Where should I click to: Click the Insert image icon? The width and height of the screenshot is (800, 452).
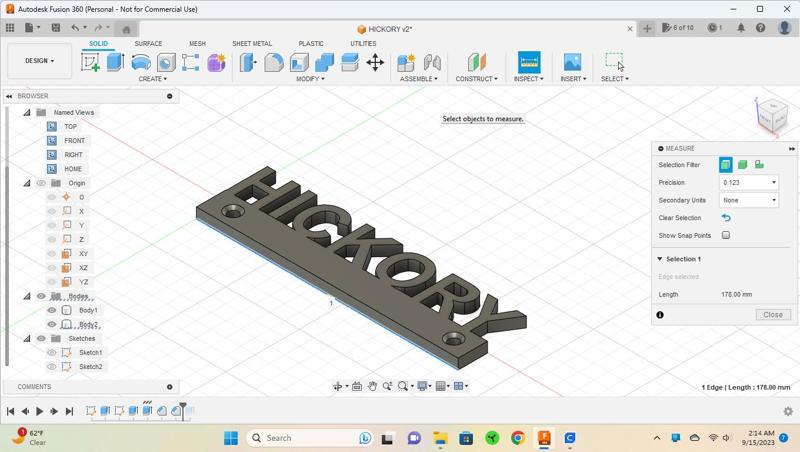click(572, 62)
